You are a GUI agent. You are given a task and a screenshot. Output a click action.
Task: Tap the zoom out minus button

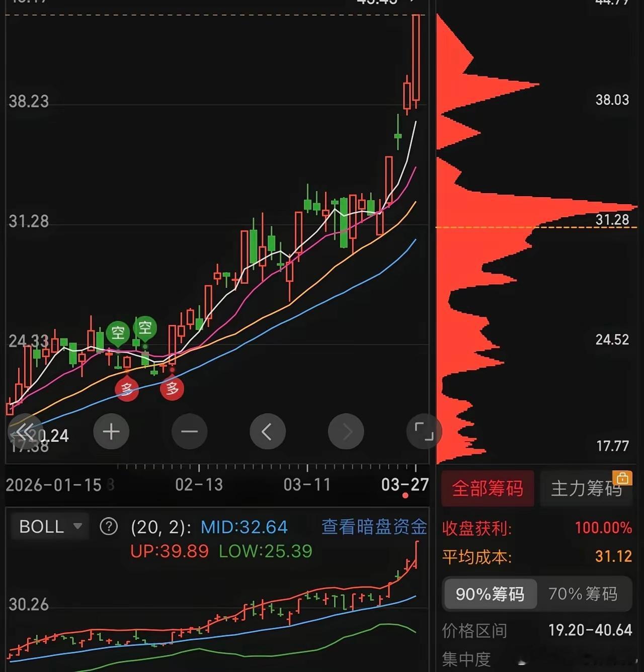coord(189,432)
